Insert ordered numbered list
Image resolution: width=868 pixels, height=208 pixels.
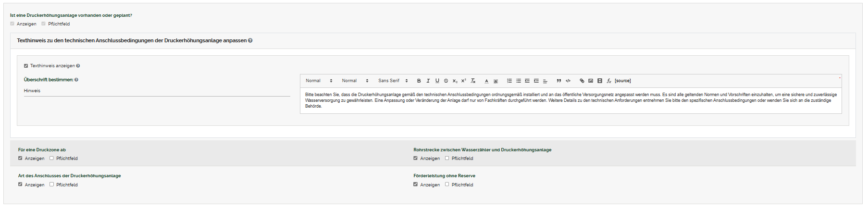coord(509,81)
